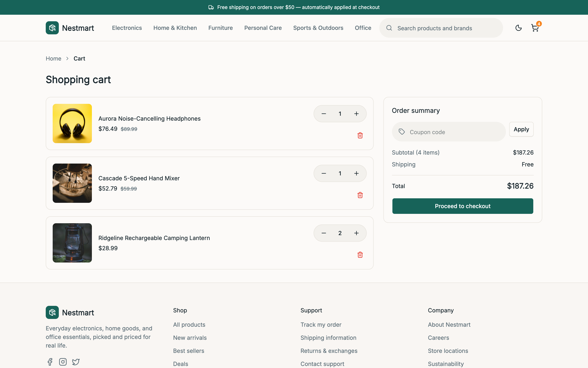Screen dimensions: 588x368
Task: Click the footer Nestmart logo
Action: (x=70, y=312)
